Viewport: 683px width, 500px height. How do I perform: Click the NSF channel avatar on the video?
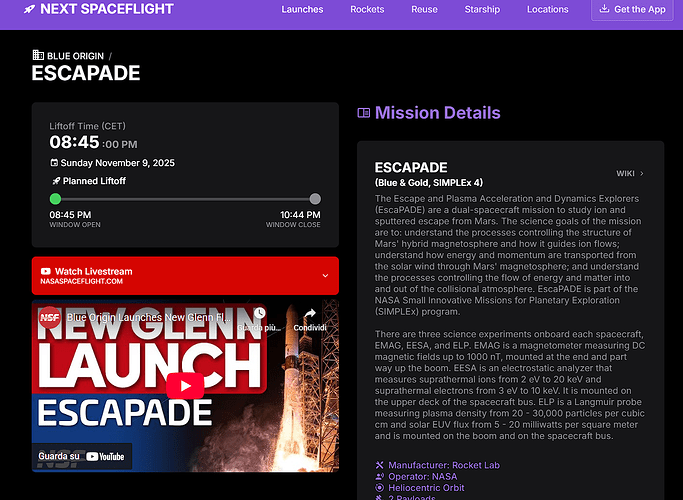click(50, 318)
